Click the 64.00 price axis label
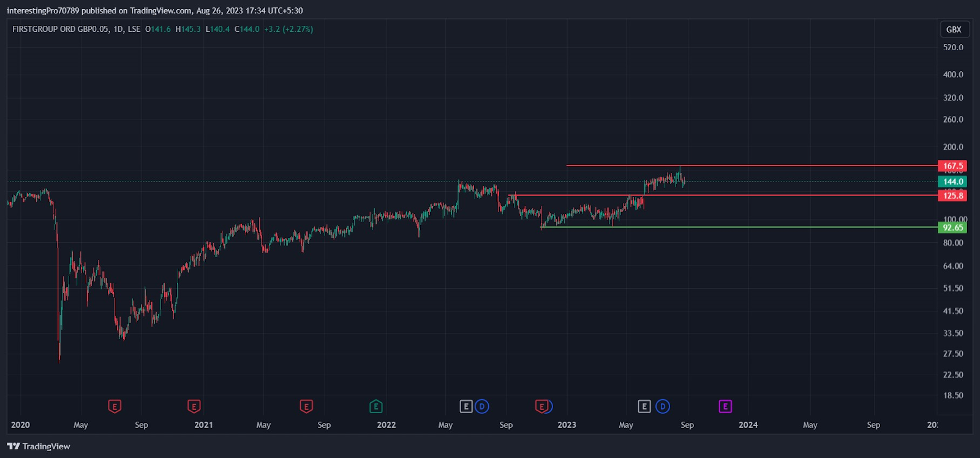Viewport: 980px width, 458px height. point(953,266)
